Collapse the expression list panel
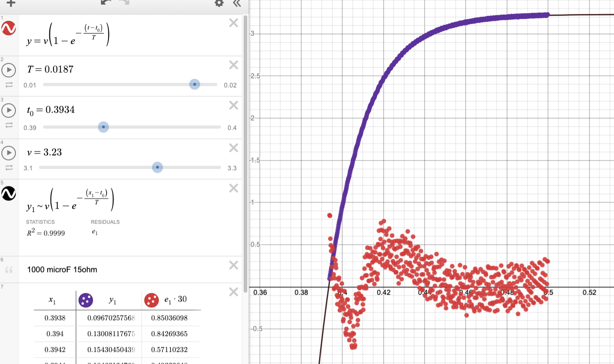The width and height of the screenshot is (614, 364). point(236,3)
